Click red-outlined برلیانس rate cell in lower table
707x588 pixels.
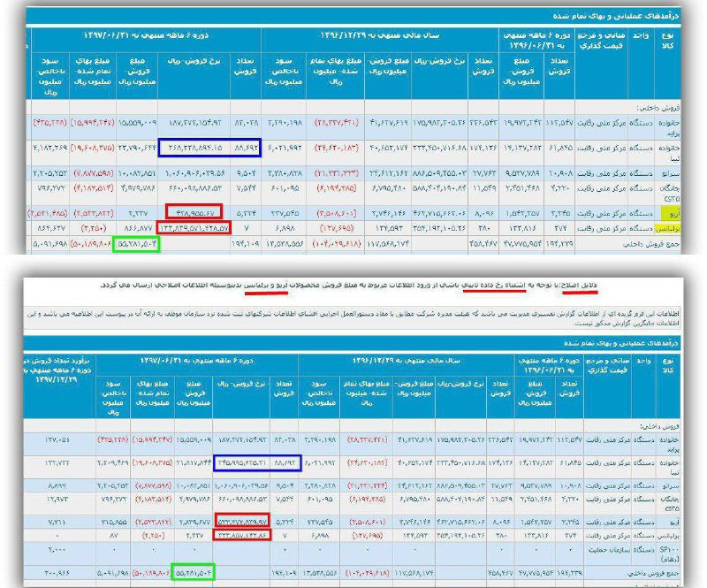(x=242, y=535)
